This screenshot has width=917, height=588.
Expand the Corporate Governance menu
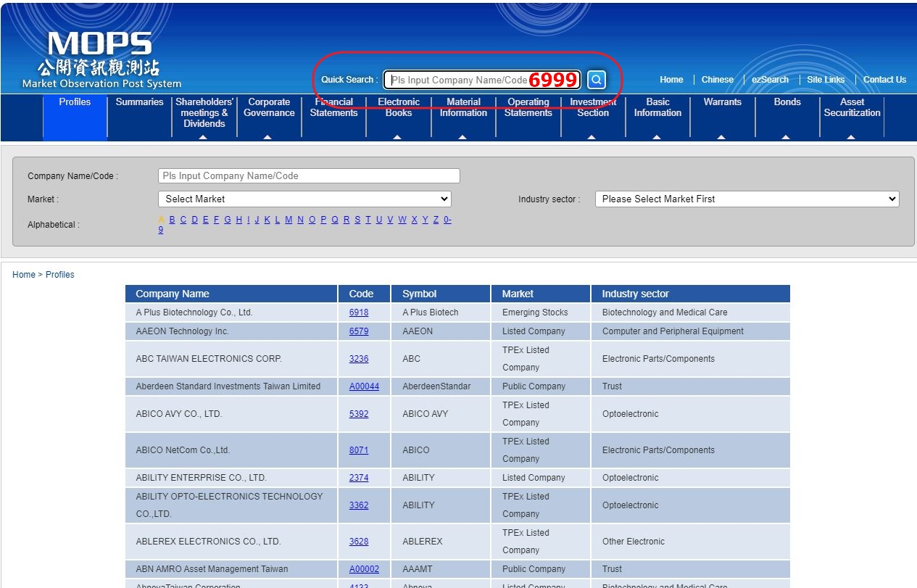(269, 108)
